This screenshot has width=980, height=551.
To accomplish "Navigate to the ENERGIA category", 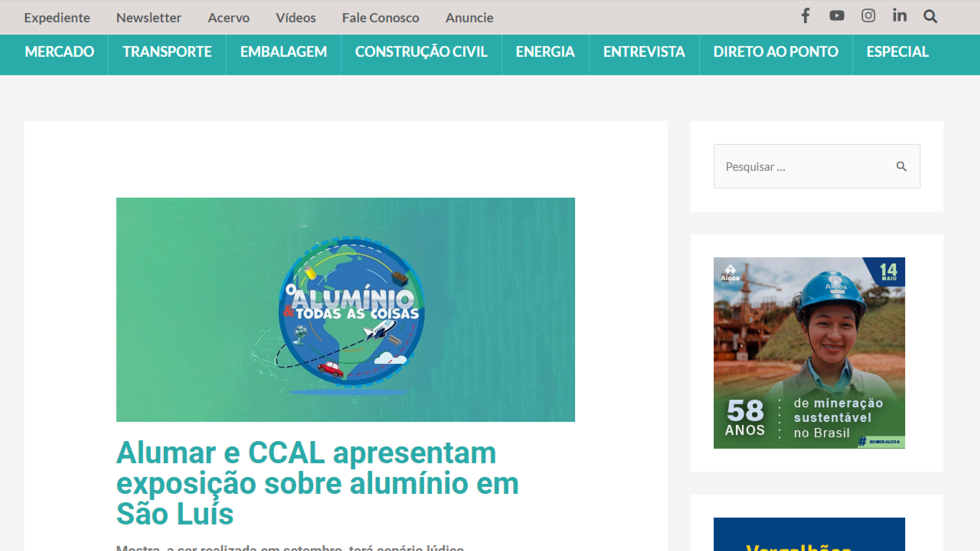I will coord(545,52).
